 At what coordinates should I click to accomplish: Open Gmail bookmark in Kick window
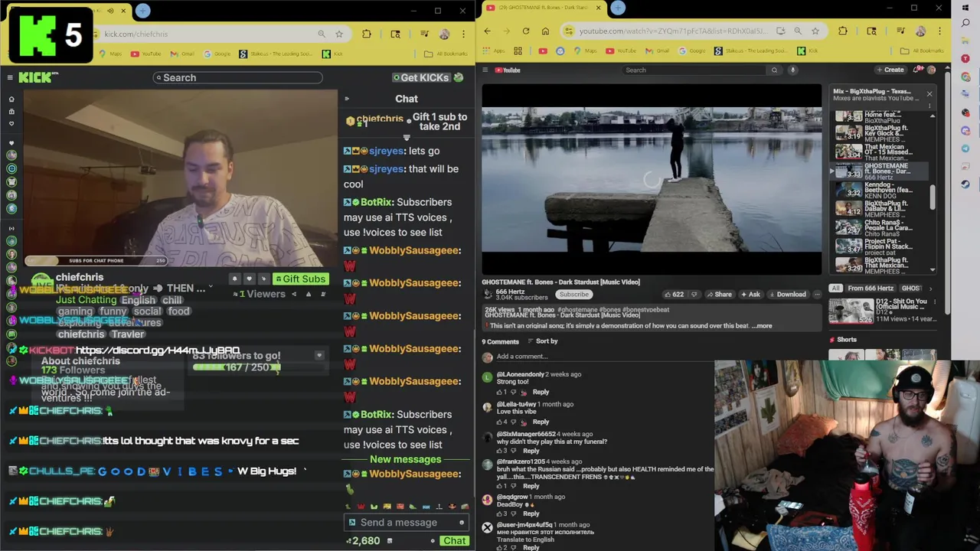182,54
